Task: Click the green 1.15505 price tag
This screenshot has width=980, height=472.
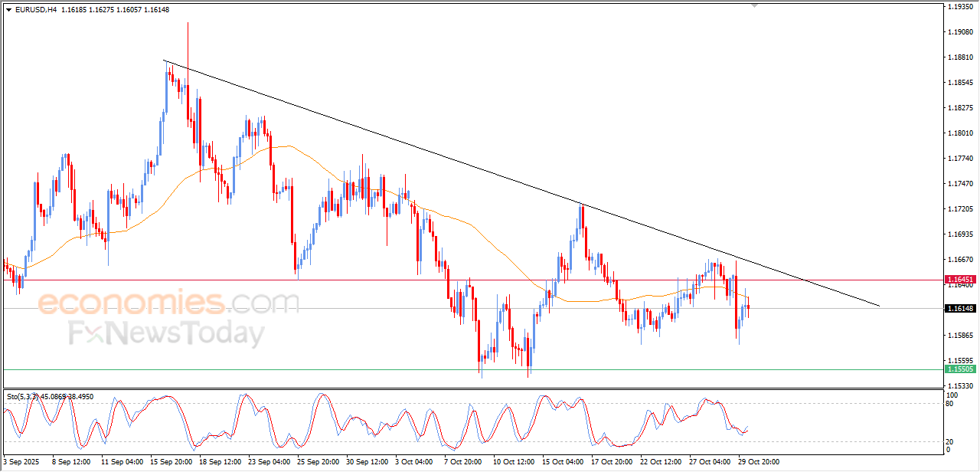Action: [960, 369]
